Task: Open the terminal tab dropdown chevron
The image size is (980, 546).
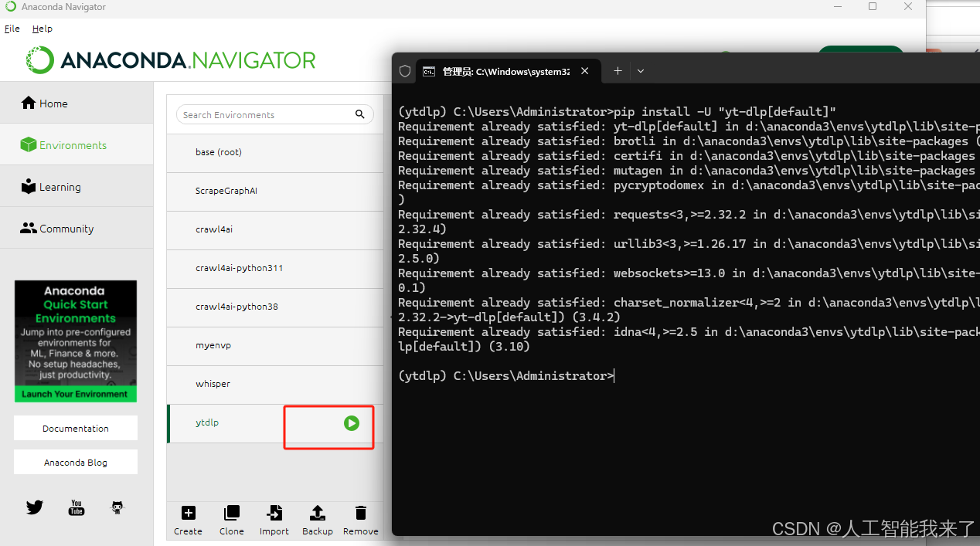Action: [641, 71]
